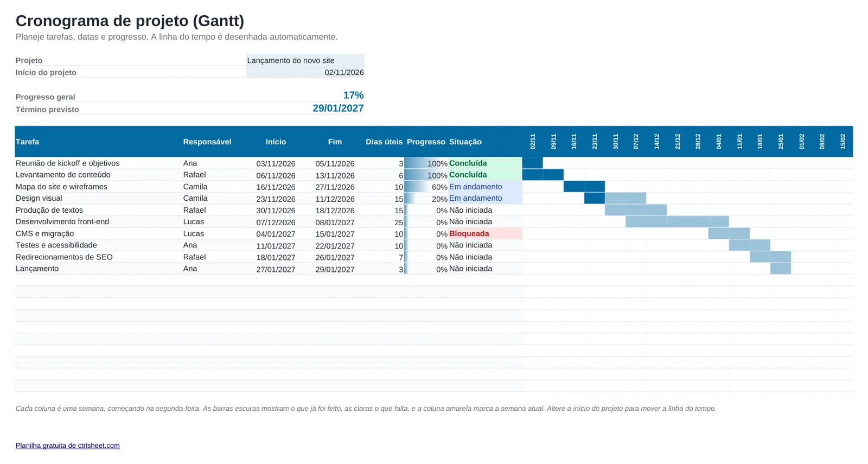868x464 pixels.
Task: Select the Lançamento task cell
Action: [x=98, y=269]
